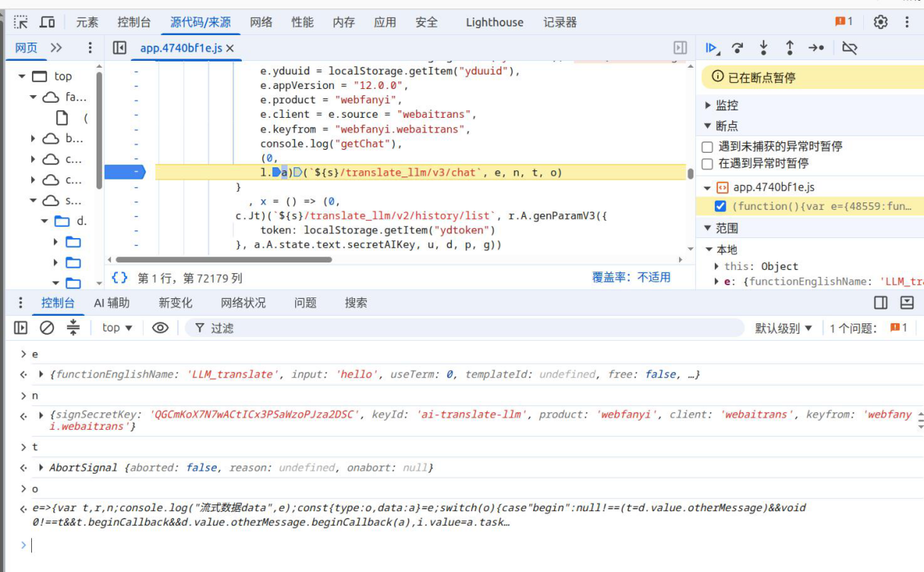Uncheck the function(){var e={48559 breakpoint

pos(720,206)
